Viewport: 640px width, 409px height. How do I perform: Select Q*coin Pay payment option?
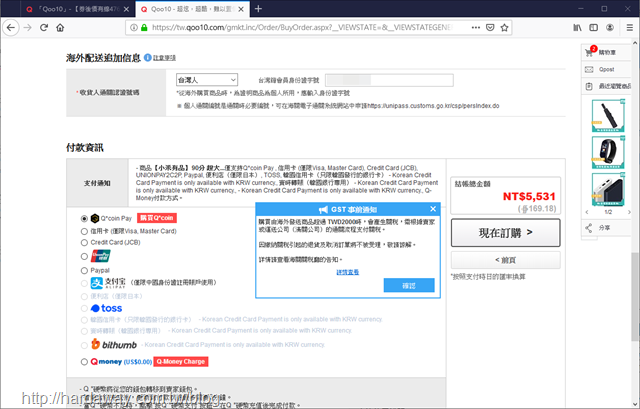[84, 218]
